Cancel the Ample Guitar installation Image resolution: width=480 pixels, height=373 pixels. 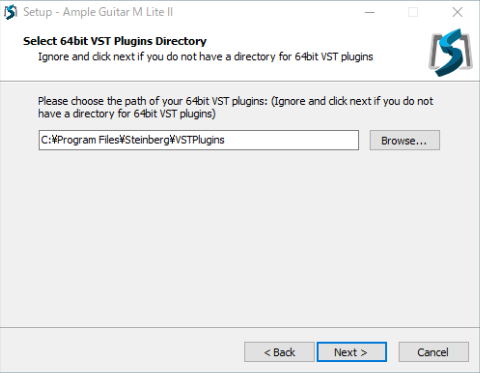coord(434,352)
